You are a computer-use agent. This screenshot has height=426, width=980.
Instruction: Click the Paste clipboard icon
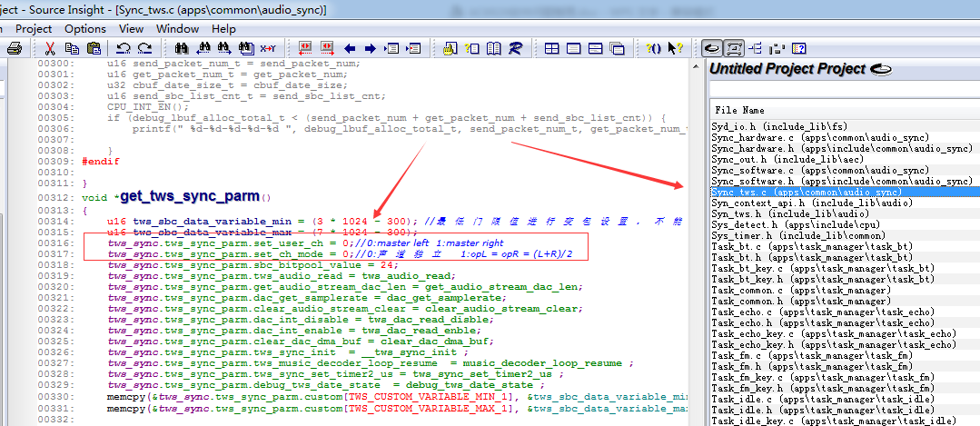pos(94,48)
